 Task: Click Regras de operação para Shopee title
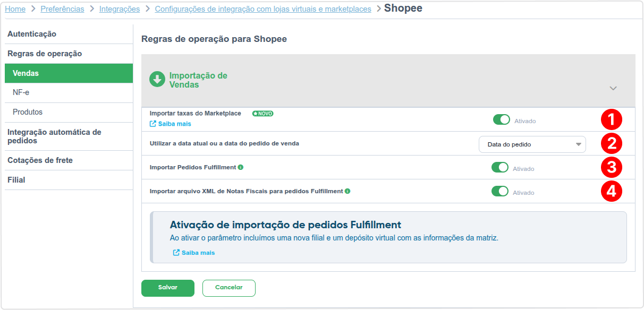(x=214, y=39)
